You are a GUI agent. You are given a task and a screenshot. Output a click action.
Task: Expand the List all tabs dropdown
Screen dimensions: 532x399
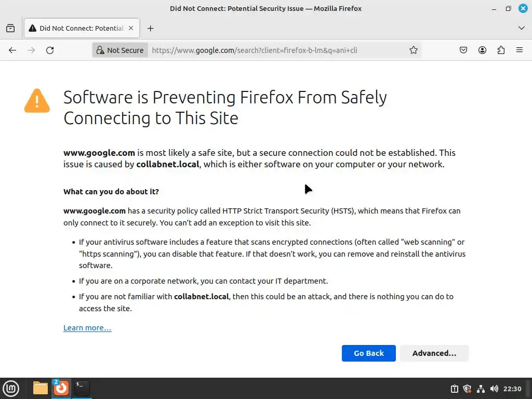coord(522,28)
